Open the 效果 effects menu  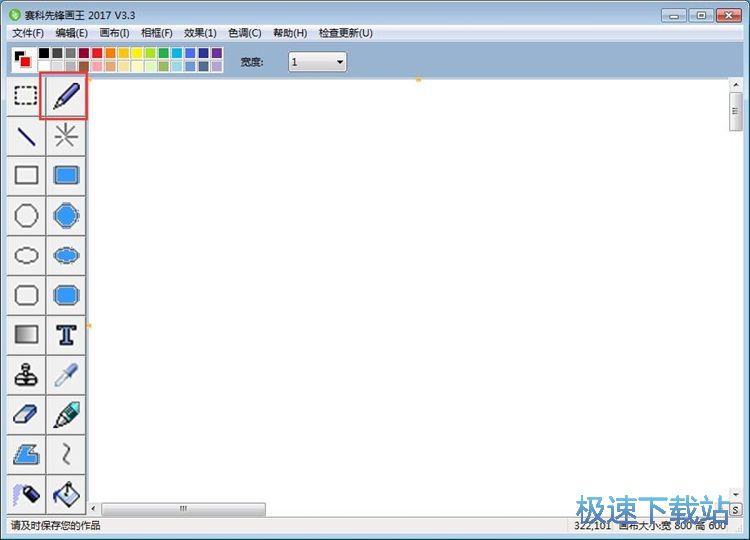200,33
